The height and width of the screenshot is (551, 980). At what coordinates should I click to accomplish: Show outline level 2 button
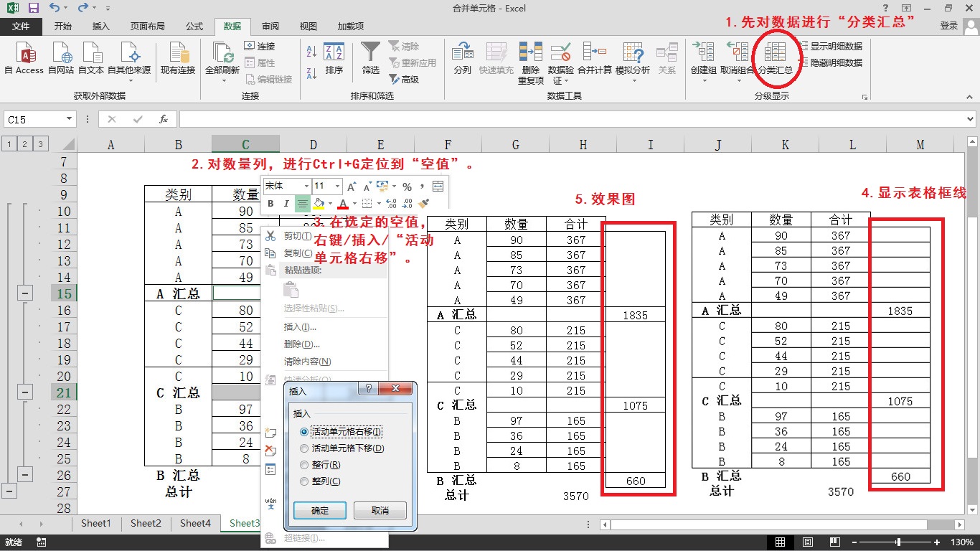(25, 144)
